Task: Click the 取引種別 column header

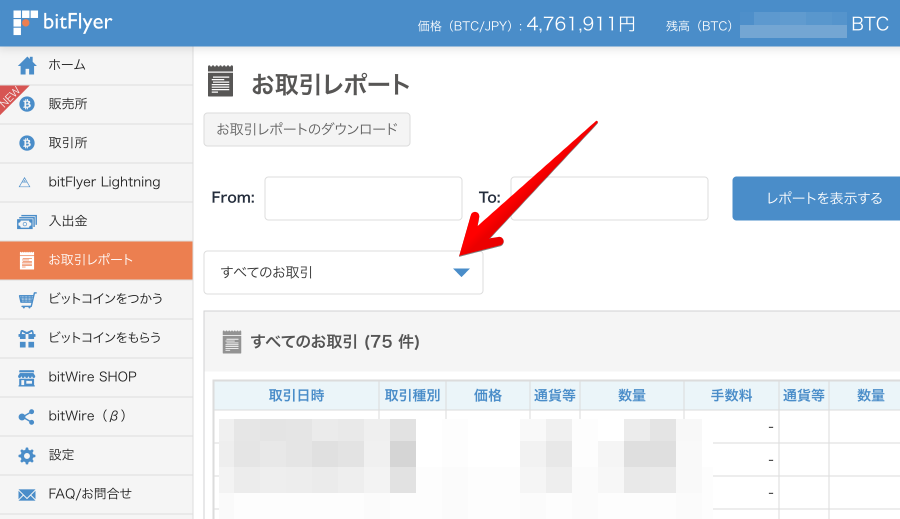Action: click(412, 396)
